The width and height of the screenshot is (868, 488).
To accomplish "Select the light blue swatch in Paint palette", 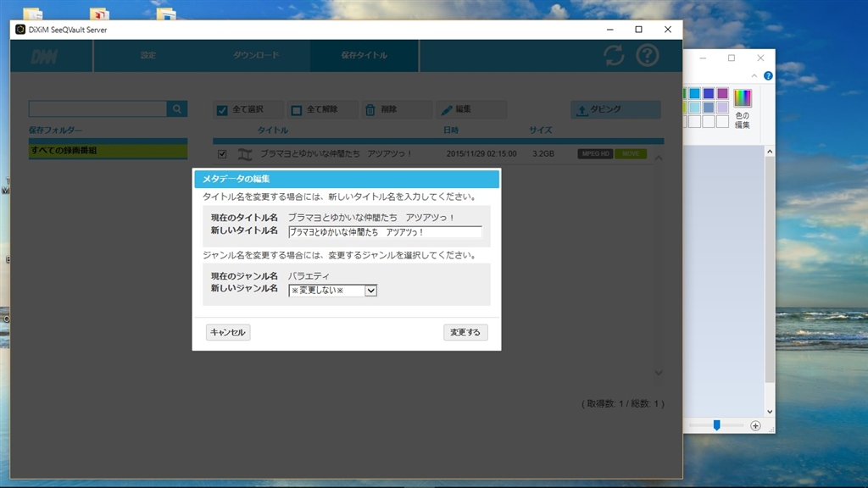I will click(x=695, y=108).
